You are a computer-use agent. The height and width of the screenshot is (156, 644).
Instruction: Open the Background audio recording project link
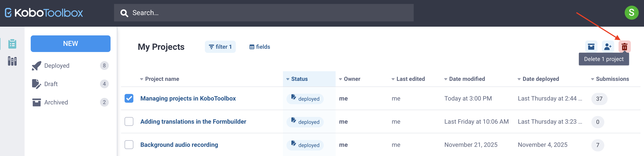(179, 145)
